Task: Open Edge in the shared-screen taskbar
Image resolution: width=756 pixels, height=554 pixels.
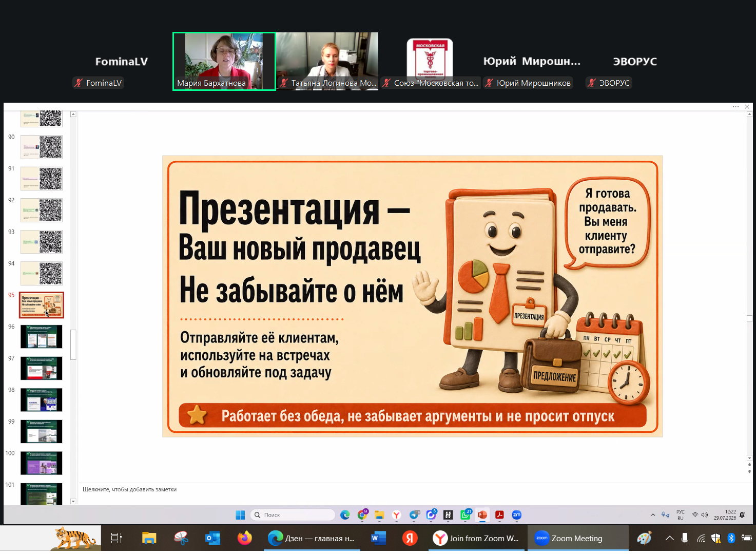Action: click(x=345, y=515)
